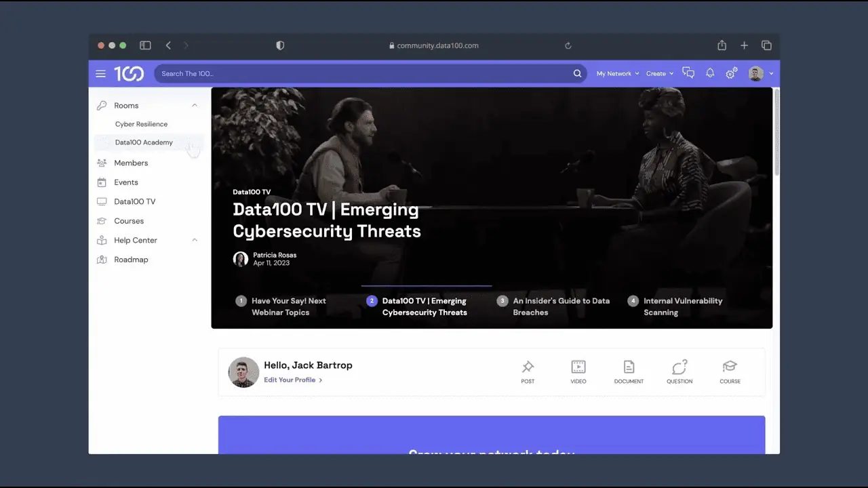Click the Data100 logo in header
Image resolution: width=868 pixels, height=488 pixels.
tap(129, 74)
